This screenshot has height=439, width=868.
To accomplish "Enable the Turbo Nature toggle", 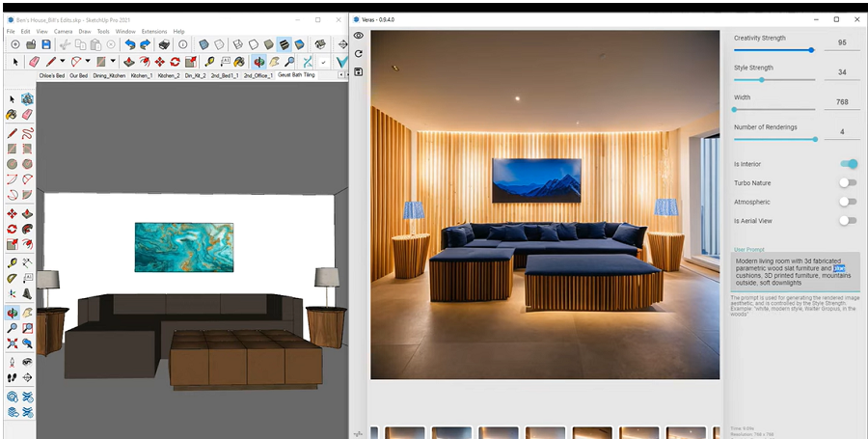I will (847, 182).
